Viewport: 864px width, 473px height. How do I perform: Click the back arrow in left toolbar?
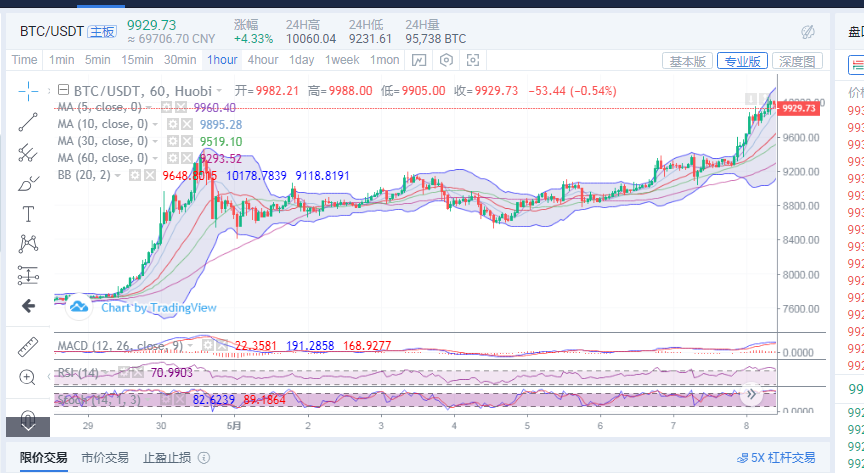(x=28, y=306)
